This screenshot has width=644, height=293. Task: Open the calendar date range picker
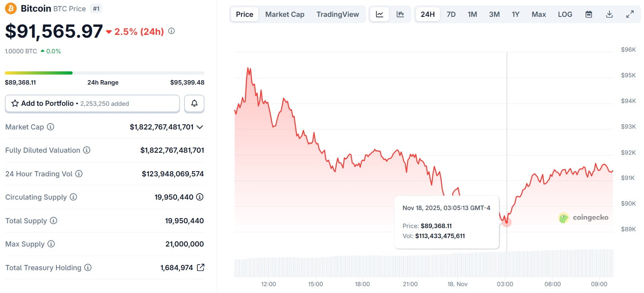click(589, 14)
